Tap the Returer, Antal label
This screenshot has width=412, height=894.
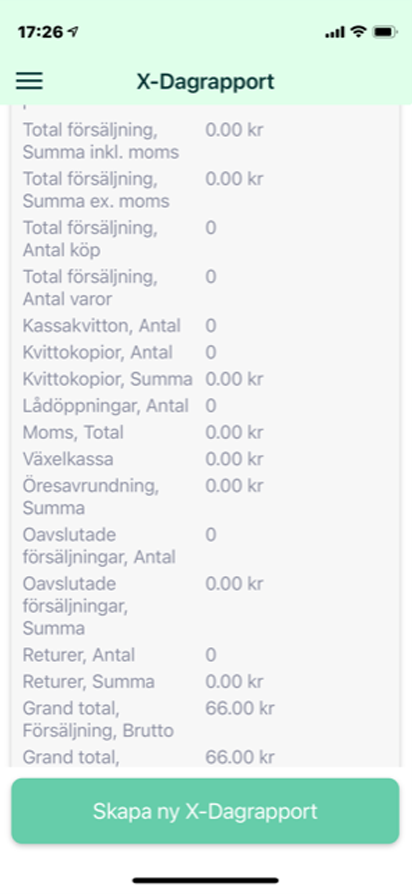tap(79, 655)
